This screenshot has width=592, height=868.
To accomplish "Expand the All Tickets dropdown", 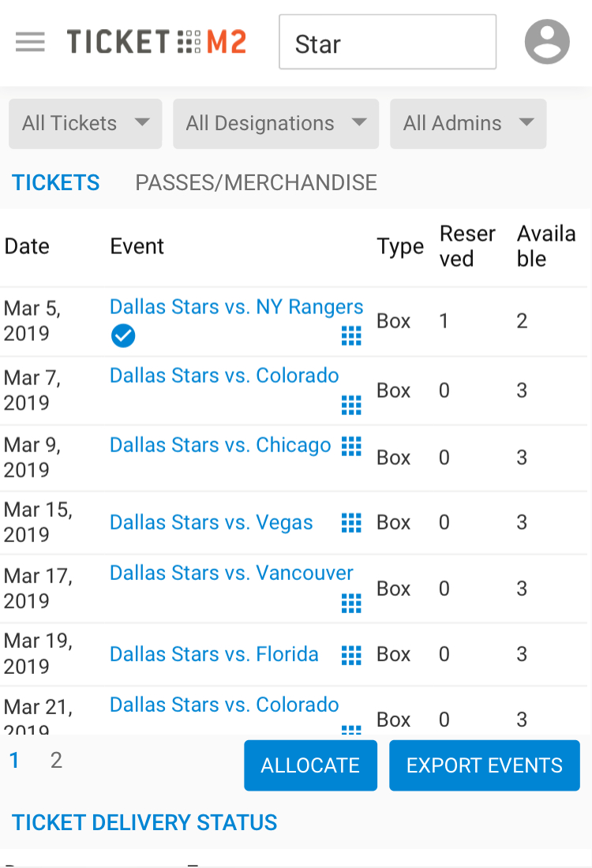I will point(85,123).
